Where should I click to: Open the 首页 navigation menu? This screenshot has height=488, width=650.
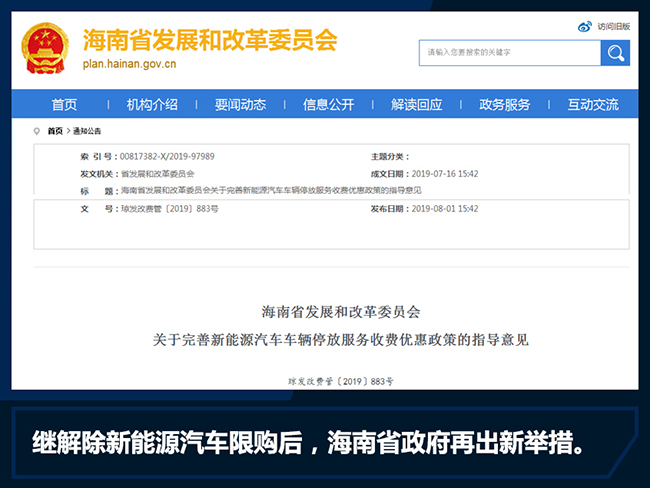[64, 104]
